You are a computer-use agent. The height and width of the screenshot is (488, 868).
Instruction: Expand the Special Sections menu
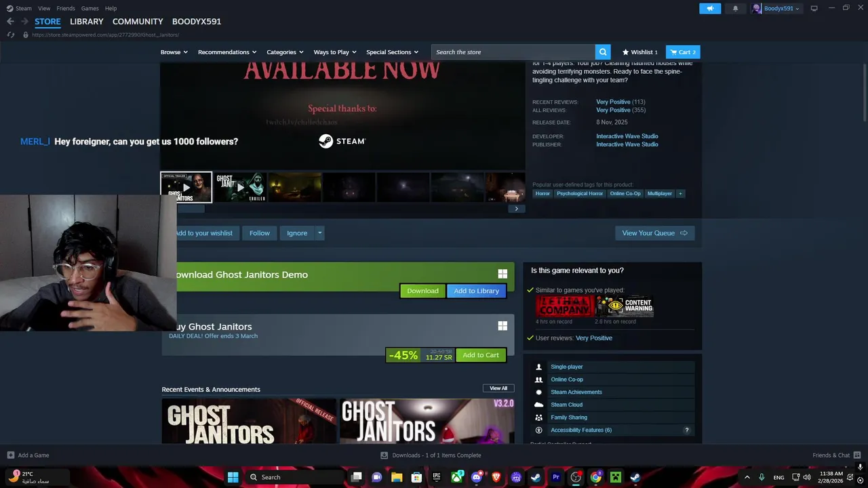coord(392,52)
